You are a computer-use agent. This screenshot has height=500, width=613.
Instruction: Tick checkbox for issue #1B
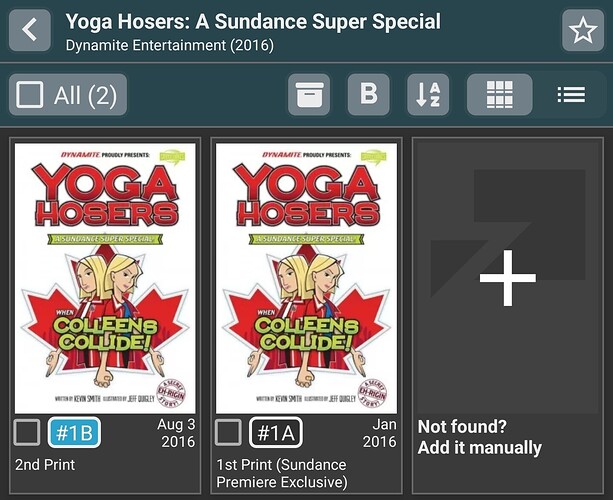[27, 432]
